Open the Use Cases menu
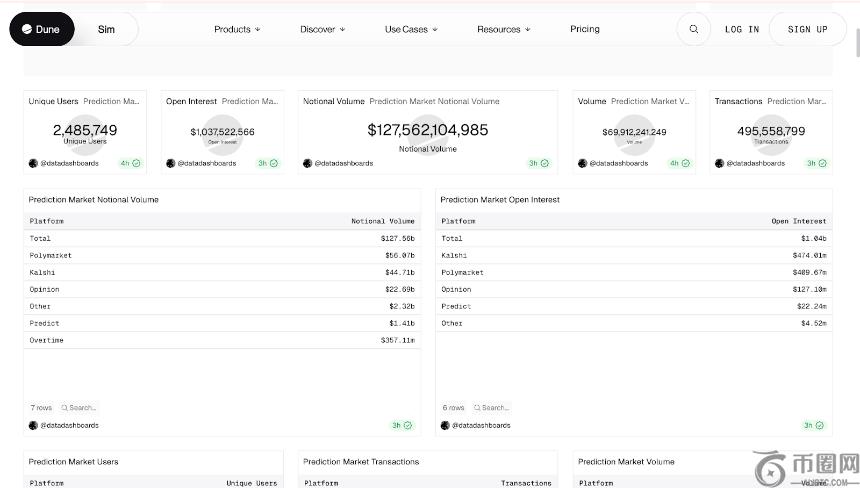The height and width of the screenshot is (488, 860). pyautogui.click(x=411, y=29)
